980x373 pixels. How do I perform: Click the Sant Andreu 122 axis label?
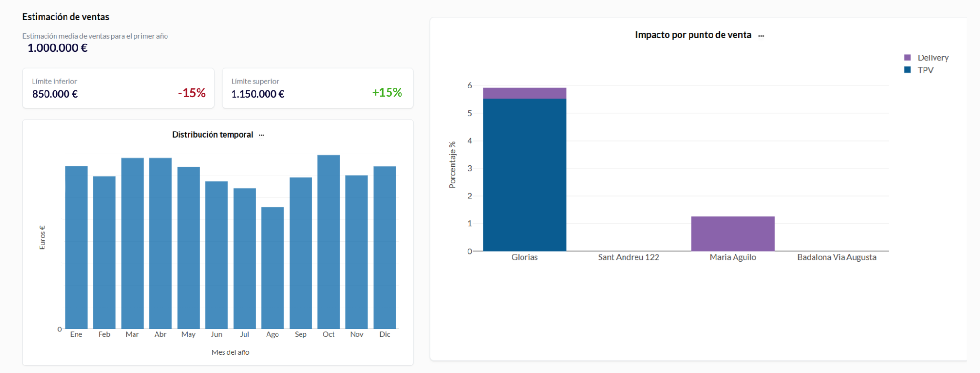click(x=628, y=257)
